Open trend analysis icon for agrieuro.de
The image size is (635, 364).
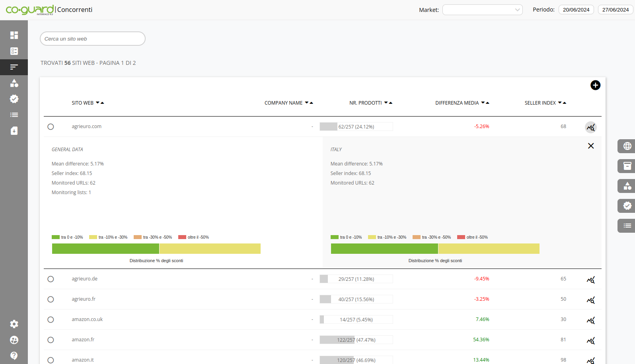(x=590, y=280)
